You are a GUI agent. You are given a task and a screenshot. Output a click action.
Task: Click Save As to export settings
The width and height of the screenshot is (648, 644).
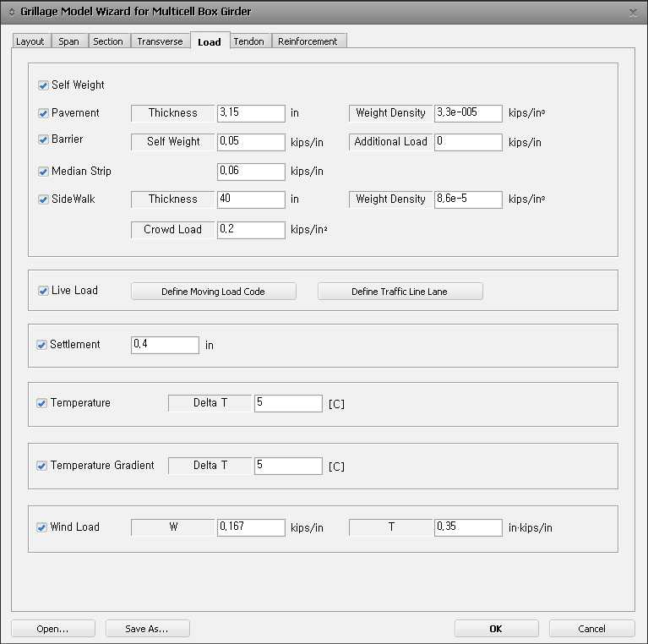click(147, 629)
